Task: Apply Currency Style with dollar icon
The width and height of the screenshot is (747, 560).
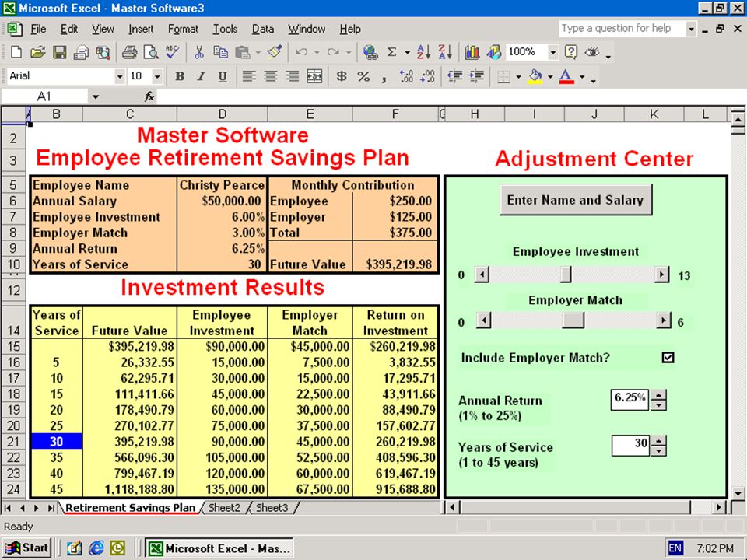Action: [x=341, y=76]
